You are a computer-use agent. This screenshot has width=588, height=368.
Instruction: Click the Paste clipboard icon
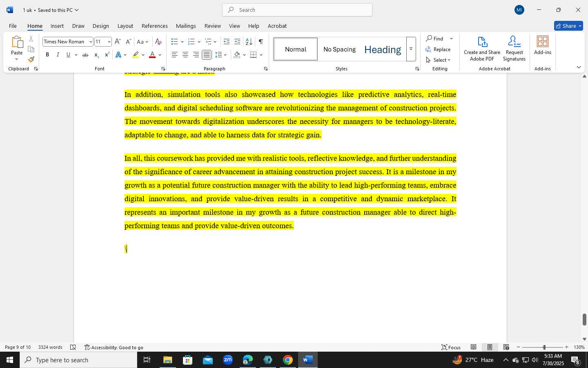(17, 42)
